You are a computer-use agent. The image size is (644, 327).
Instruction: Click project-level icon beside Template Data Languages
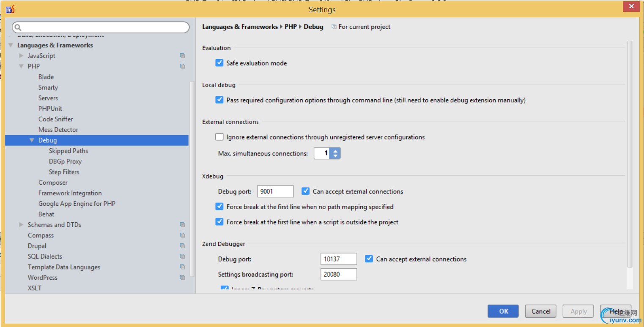(182, 267)
